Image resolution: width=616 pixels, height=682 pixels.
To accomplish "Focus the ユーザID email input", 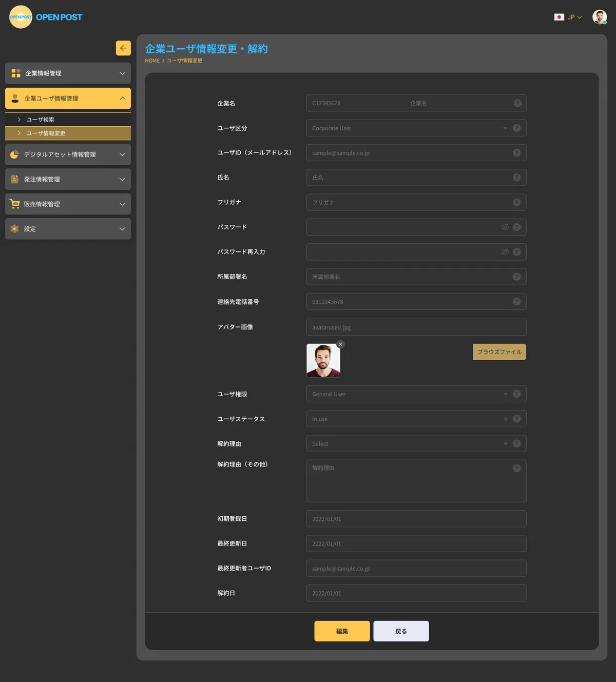I will (416, 153).
